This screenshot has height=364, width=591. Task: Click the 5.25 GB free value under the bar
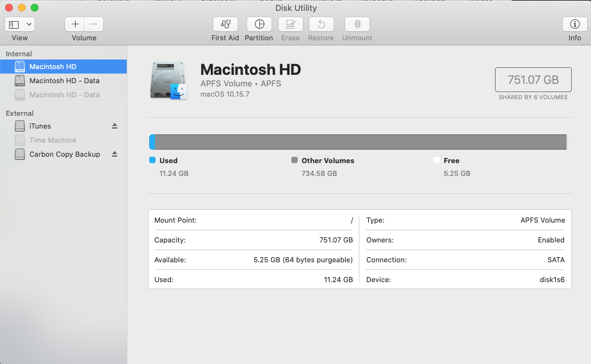tap(457, 173)
